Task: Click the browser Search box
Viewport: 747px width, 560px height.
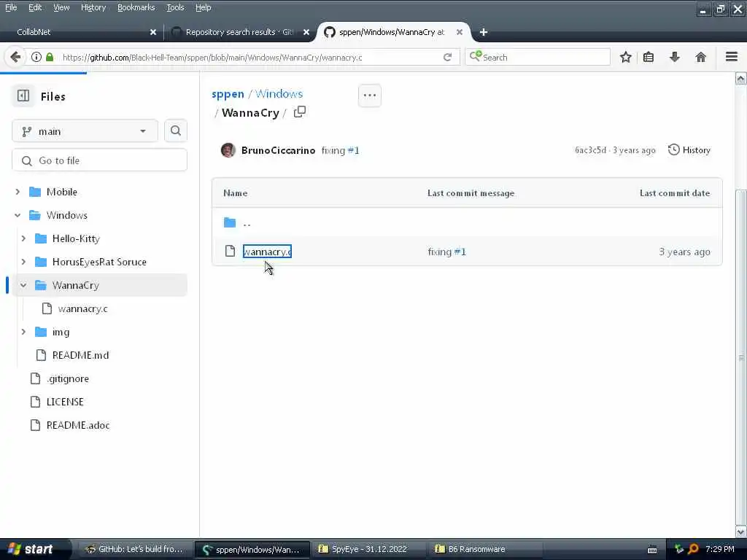Action: (538, 57)
